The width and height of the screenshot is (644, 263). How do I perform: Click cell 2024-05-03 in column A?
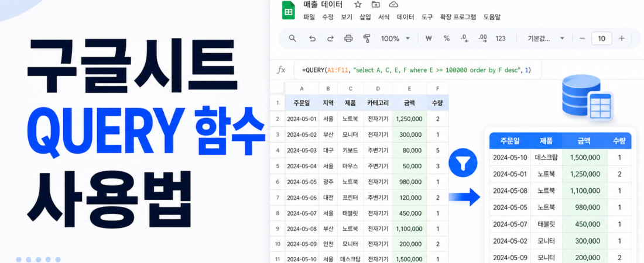click(x=302, y=150)
